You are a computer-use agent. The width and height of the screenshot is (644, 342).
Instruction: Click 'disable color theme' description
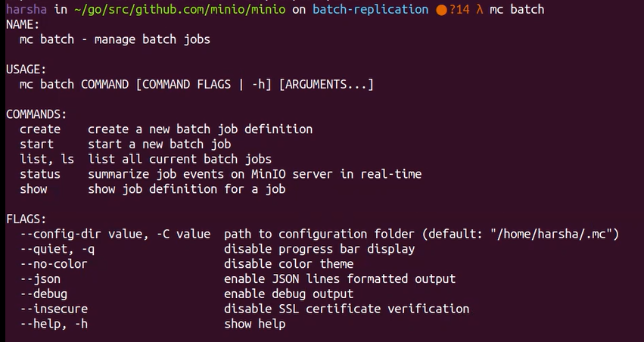289,264
